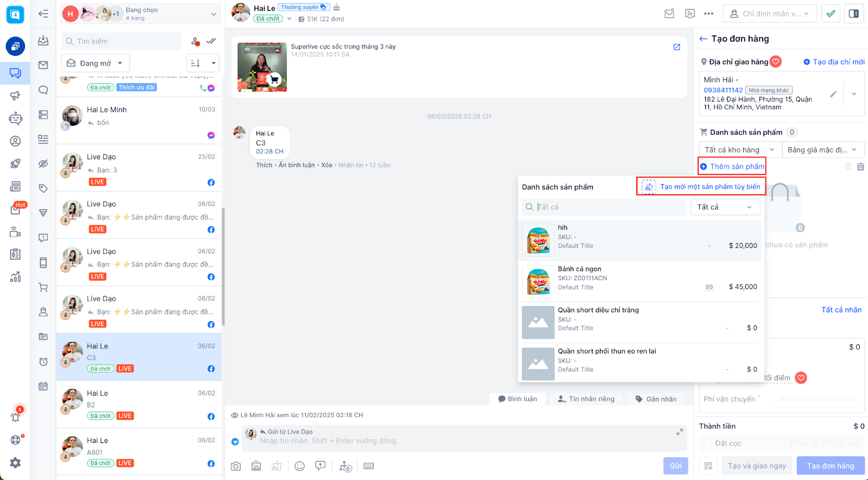Select product Bánh cá ngon
The height and width of the screenshot is (480, 868).
(640, 281)
